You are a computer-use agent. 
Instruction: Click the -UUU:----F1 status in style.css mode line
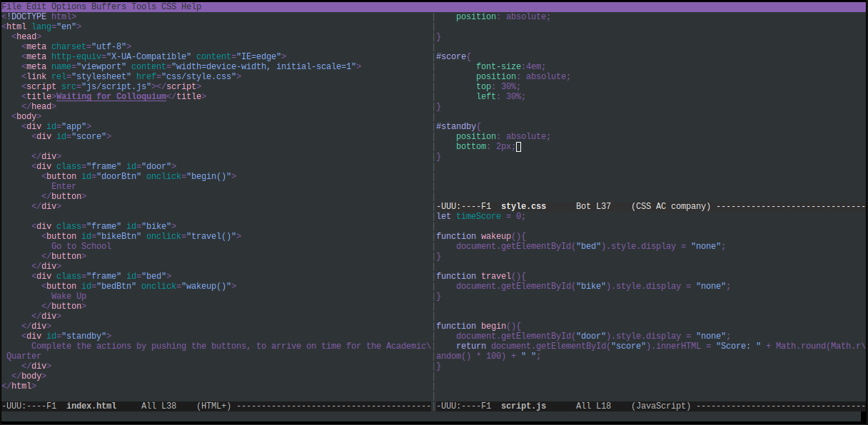pos(463,206)
